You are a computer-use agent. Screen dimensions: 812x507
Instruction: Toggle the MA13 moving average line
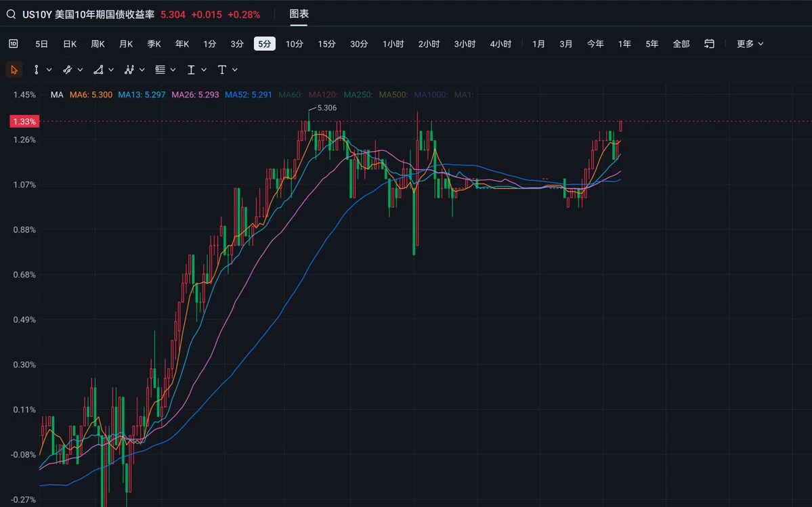click(142, 95)
